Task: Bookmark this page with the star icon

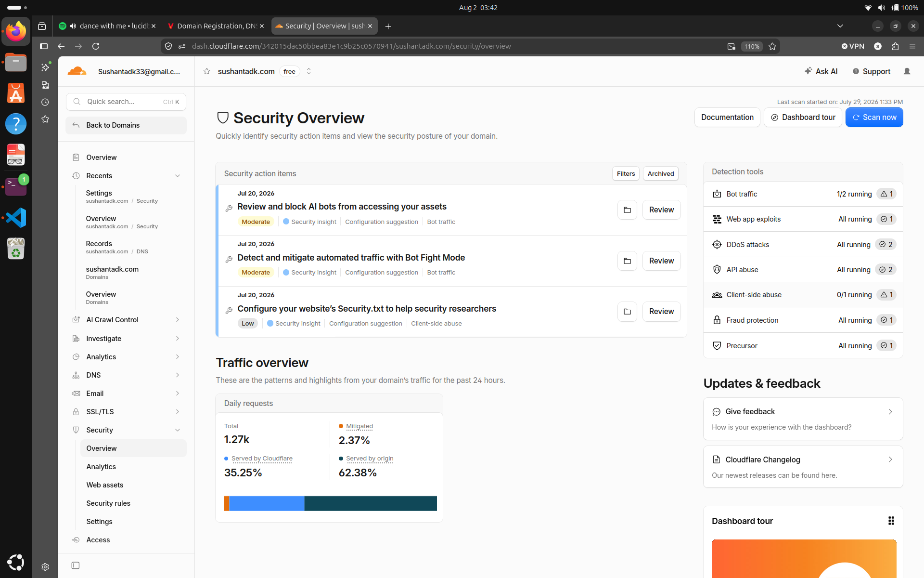Action: pos(772,46)
